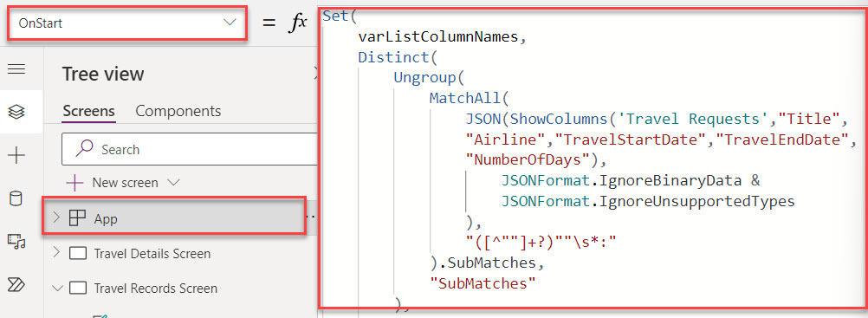The image size is (868, 318).
Task: Click the Travel Records Screen icon
Action: [77, 288]
